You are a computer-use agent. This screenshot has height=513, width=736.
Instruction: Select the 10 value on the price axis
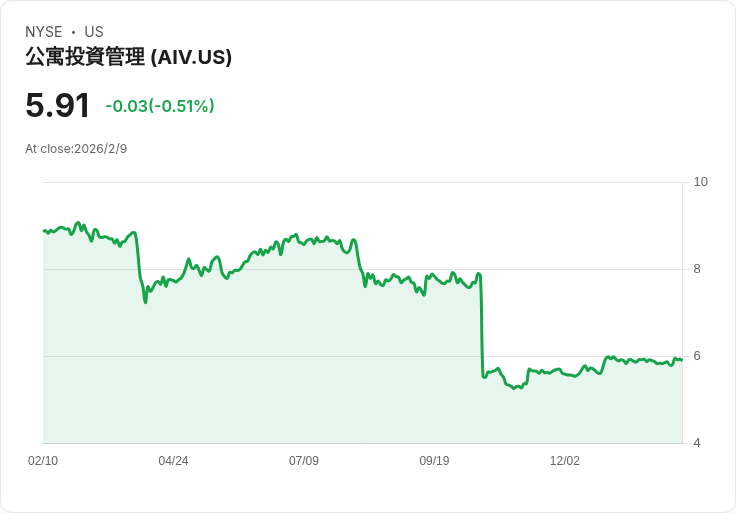point(701,182)
